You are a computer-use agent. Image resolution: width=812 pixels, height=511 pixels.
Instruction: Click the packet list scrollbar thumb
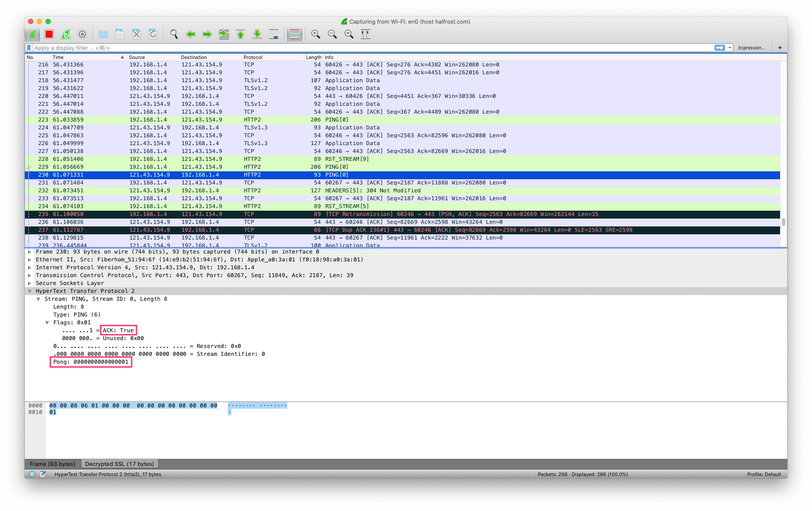click(x=784, y=222)
